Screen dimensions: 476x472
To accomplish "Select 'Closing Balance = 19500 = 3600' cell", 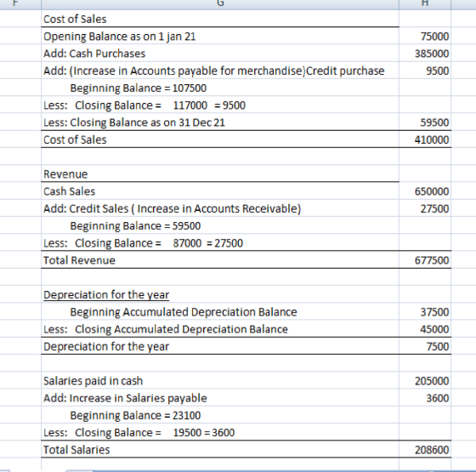I will click(220, 433).
